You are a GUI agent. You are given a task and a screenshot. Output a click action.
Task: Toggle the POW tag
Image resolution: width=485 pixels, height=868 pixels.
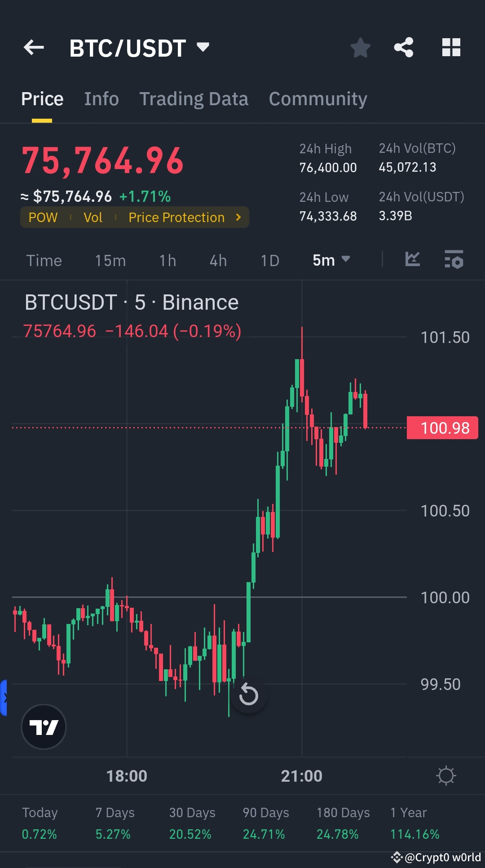click(43, 217)
